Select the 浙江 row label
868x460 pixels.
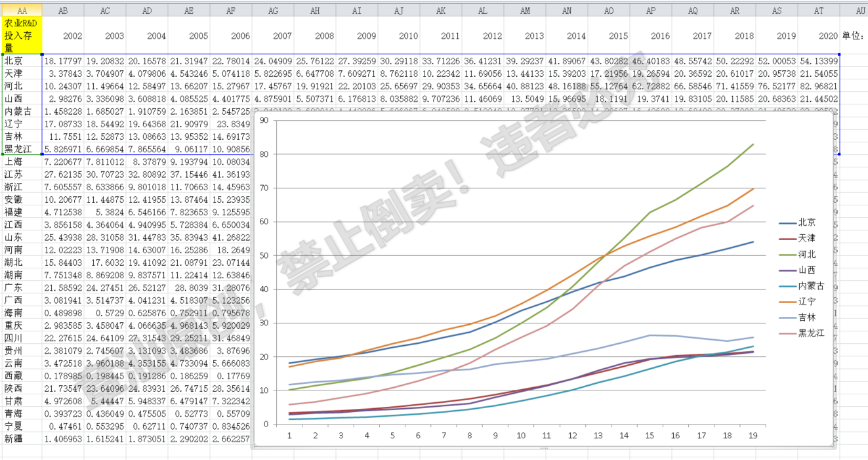[x=22, y=186]
